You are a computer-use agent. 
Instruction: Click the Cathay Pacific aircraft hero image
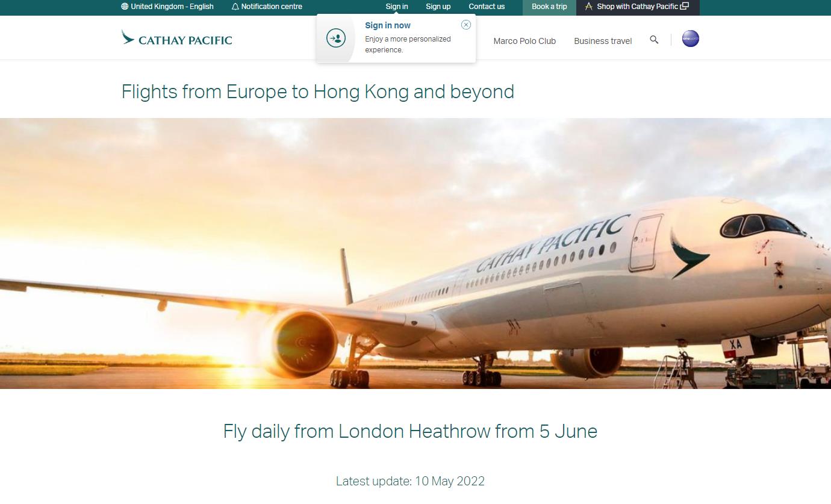[415, 254]
